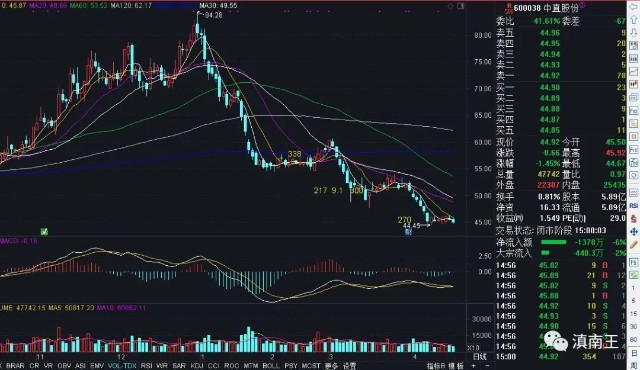This screenshot has height=370, width=640.
Task: Switch to the VOL-TDX indicator tab
Action: 122,366
